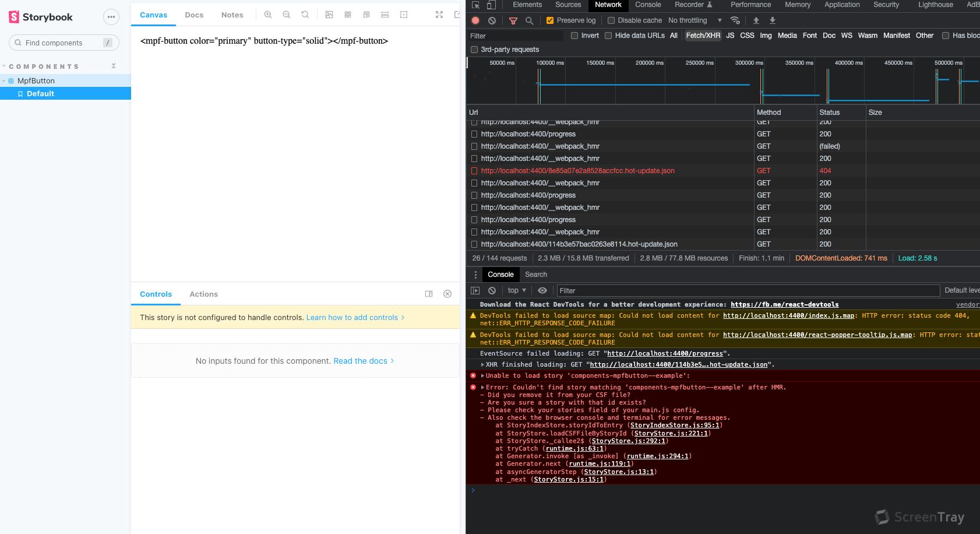Clear the network request log

tap(492, 20)
